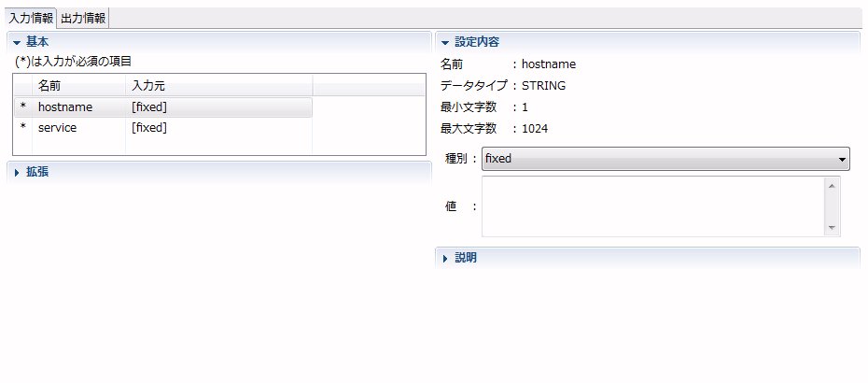This screenshot has width=868, height=383.
Task: Click scroll up arrow in 値 field
Action: pos(832,185)
